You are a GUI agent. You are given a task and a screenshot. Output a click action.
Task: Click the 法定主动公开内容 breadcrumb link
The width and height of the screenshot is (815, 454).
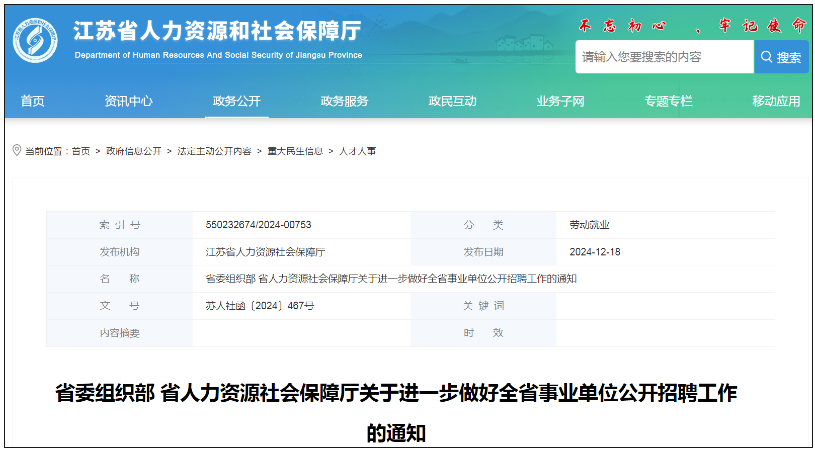(x=214, y=151)
